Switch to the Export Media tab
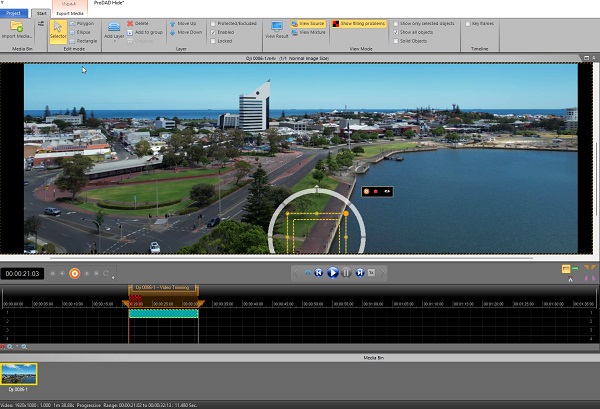This screenshot has height=409, width=600. click(70, 13)
